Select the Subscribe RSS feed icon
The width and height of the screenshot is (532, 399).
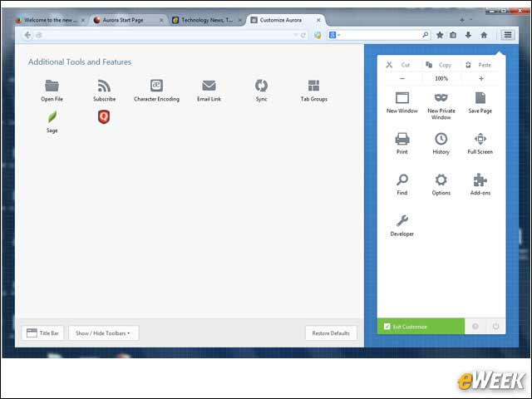tap(104, 86)
